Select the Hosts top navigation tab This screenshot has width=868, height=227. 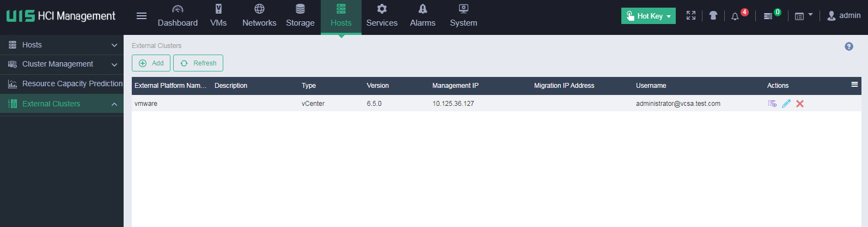point(341,16)
